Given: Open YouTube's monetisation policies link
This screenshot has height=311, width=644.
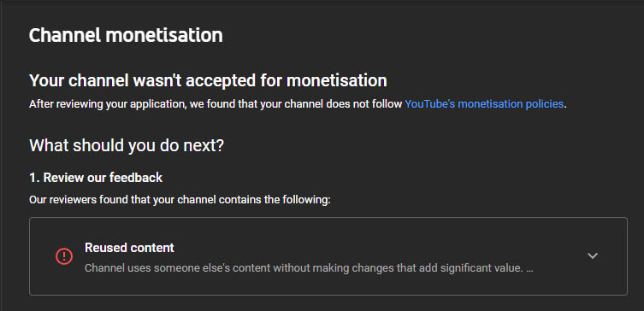Looking at the screenshot, I should 484,104.
